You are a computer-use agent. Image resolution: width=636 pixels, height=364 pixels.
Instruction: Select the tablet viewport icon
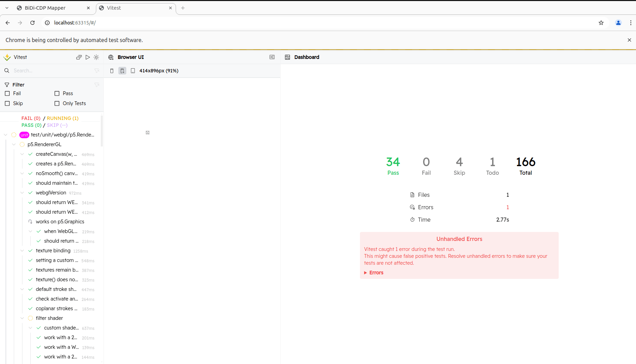(133, 71)
